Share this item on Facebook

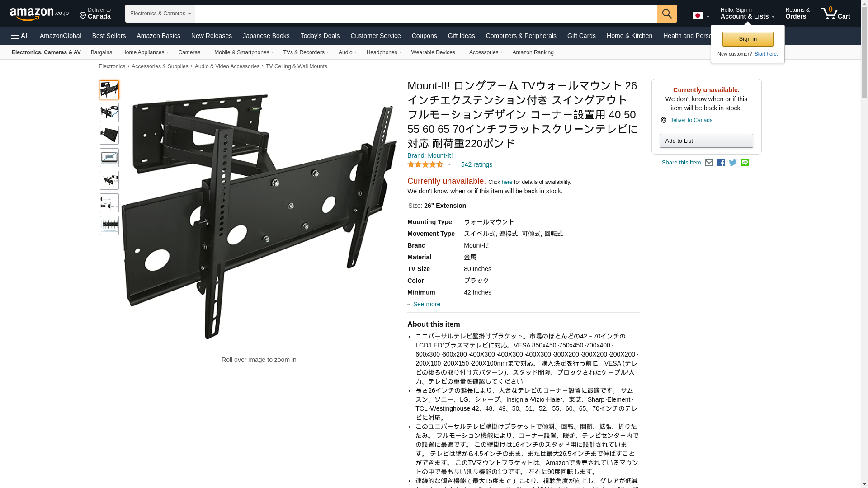click(721, 163)
